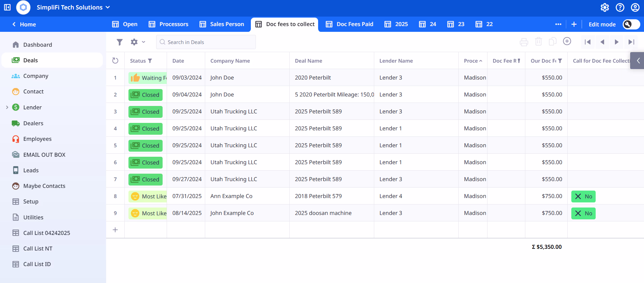The width and height of the screenshot is (644, 283).
Task: Expand the side panel chevron
Action: pyautogui.click(x=638, y=61)
